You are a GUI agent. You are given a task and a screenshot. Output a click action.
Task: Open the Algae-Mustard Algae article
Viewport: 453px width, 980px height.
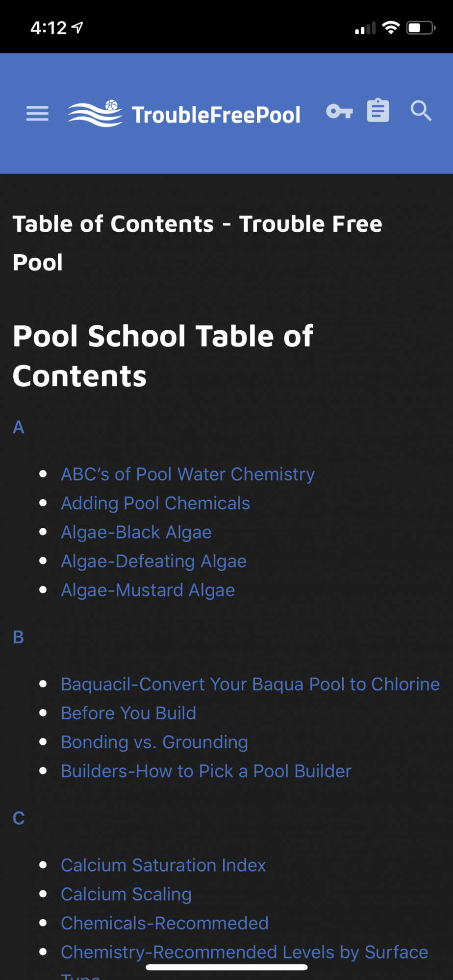148,590
